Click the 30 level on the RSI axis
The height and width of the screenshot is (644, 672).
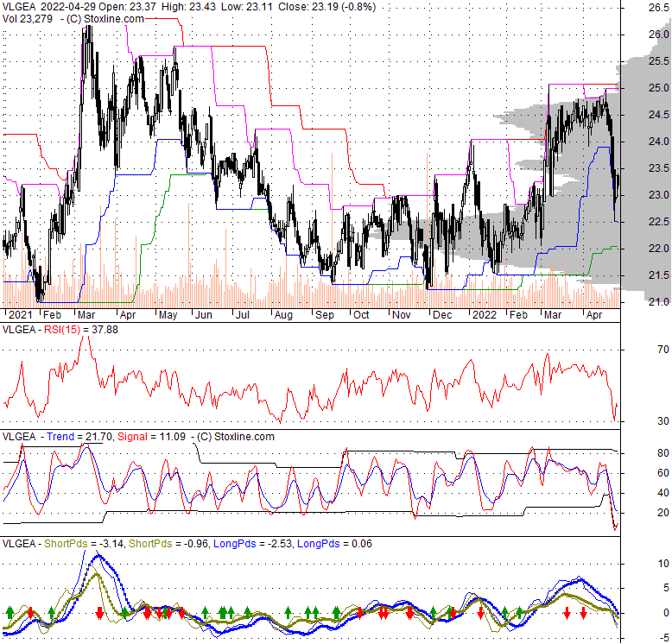[662, 421]
